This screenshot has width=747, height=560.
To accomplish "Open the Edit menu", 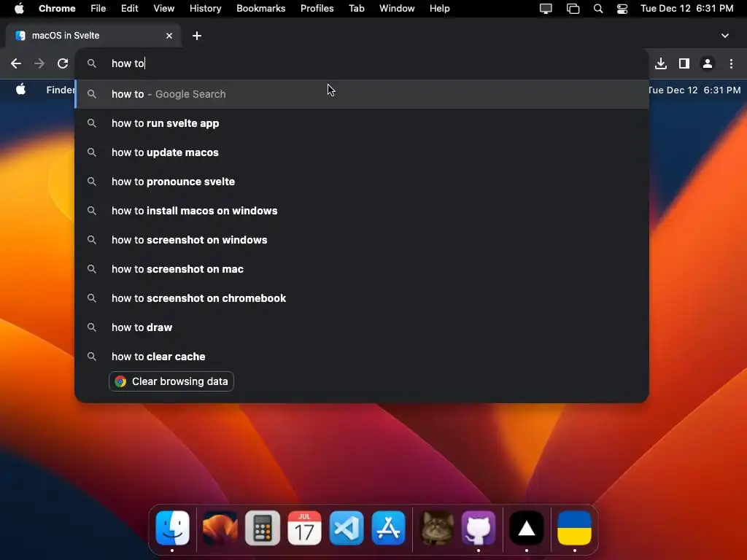I will point(129,9).
